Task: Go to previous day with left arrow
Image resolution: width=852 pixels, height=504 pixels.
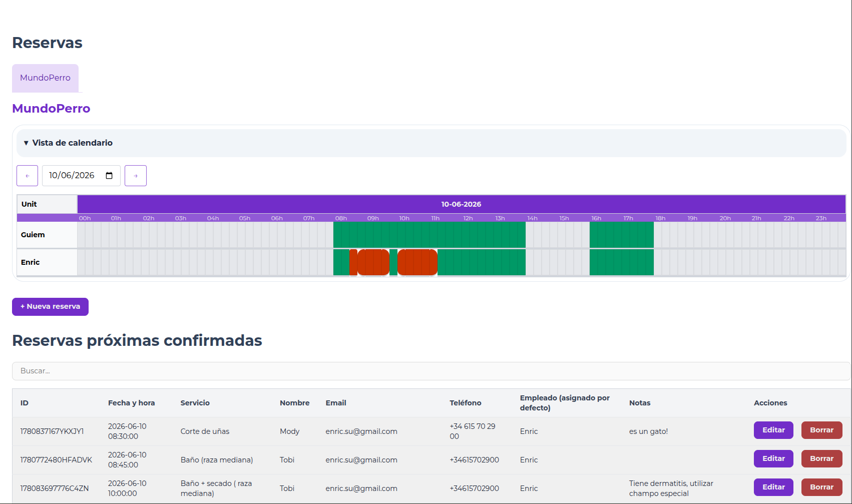Action: (27, 176)
